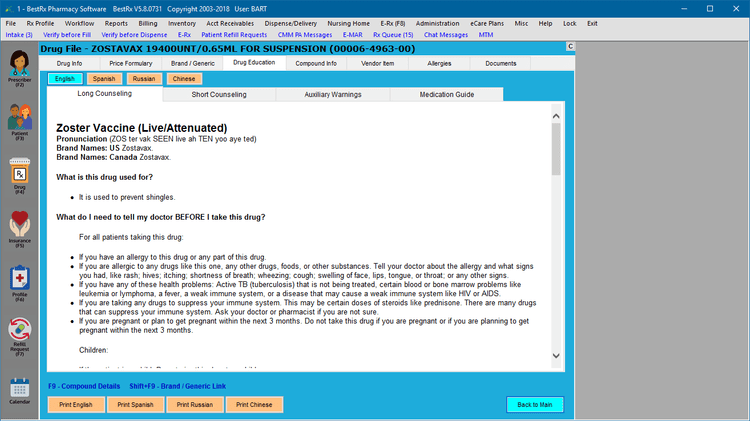This screenshot has height=421, width=750.
Task: Open the Nursing Home menu
Action: [x=348, y=23]
